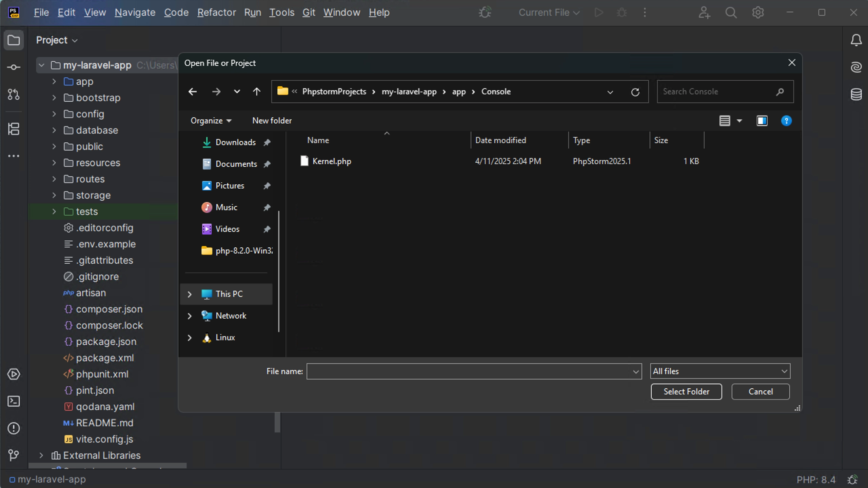Screen dimensions: 868x488
Task: Open the Navigate menu
Action: click(135, 13)
